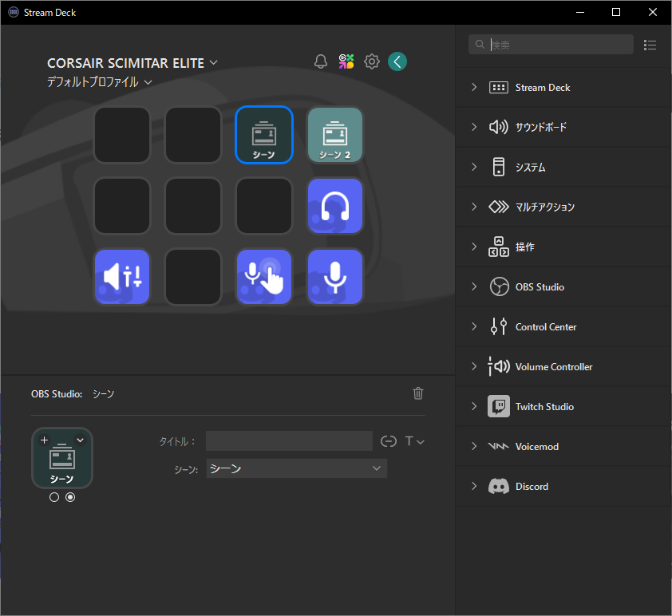Expand the Volume Controller category chevron
Viewport: 672px width, 616px height.
coord(474,366)
